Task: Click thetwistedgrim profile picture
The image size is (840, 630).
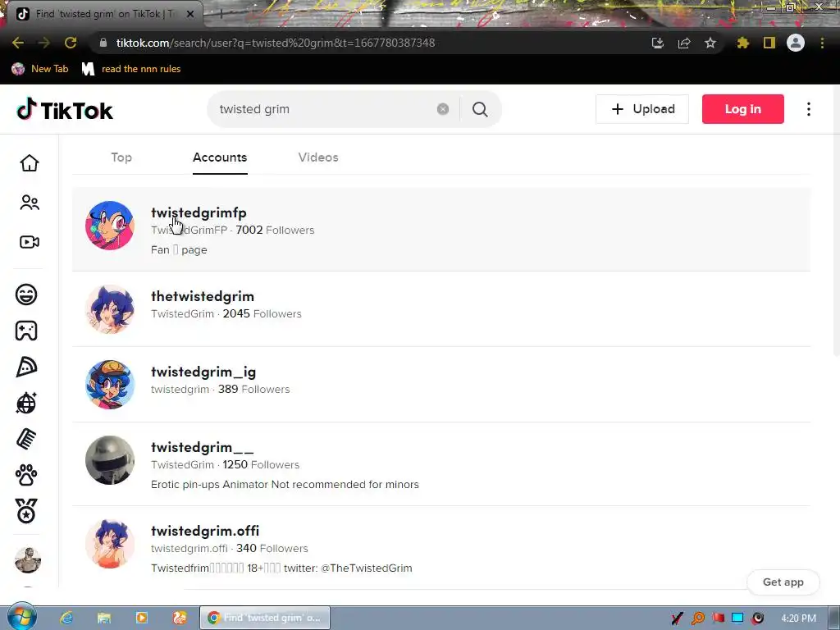Action: click(110, 309)
